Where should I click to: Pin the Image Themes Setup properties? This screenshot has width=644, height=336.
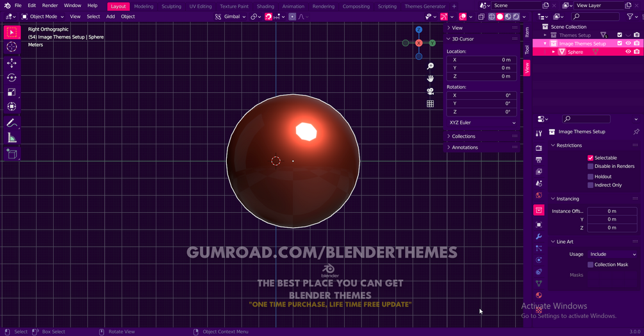636,132
